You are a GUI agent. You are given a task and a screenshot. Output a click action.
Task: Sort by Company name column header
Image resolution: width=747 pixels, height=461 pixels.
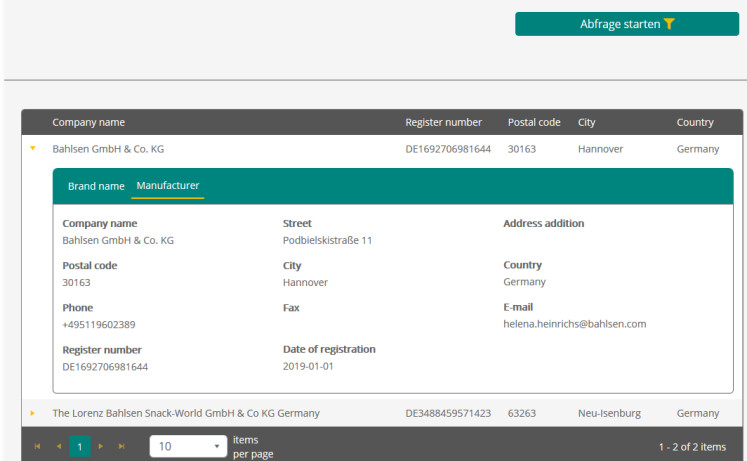[89, 122]
